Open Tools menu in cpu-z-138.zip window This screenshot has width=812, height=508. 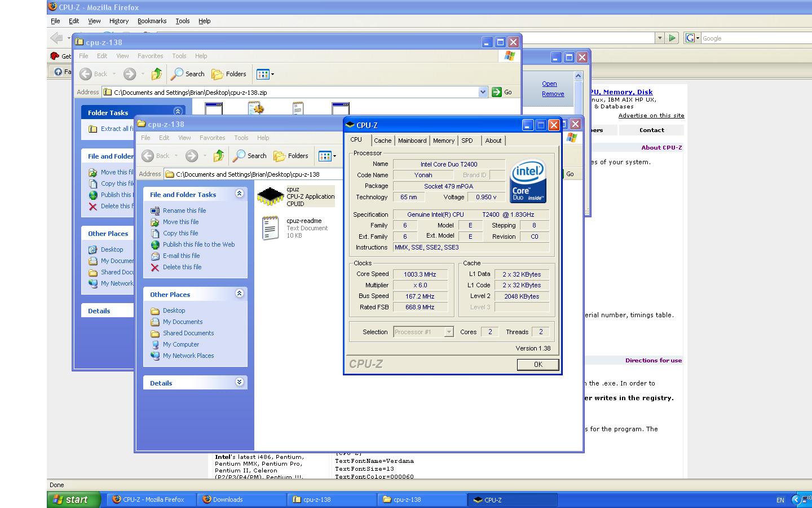[179, 56]
